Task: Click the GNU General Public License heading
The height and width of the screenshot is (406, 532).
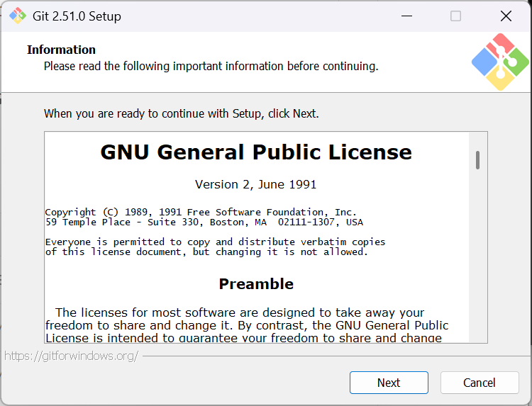Action: tap(256, 152)
